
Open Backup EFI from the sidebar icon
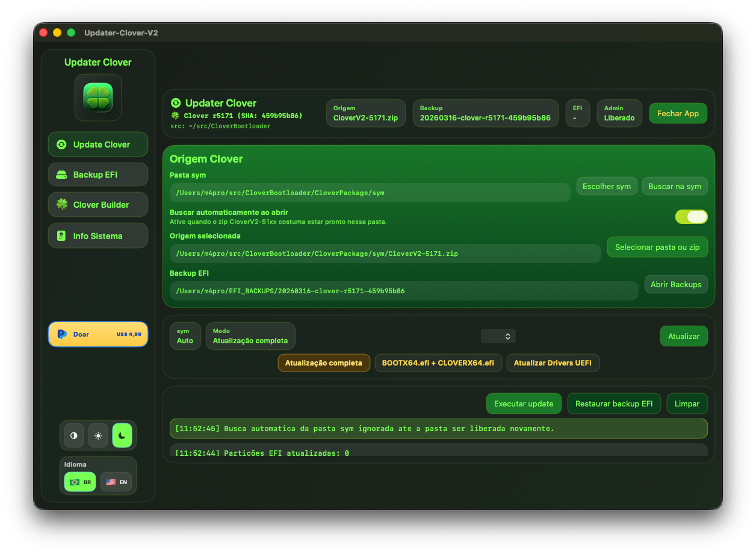coord(61,174)
